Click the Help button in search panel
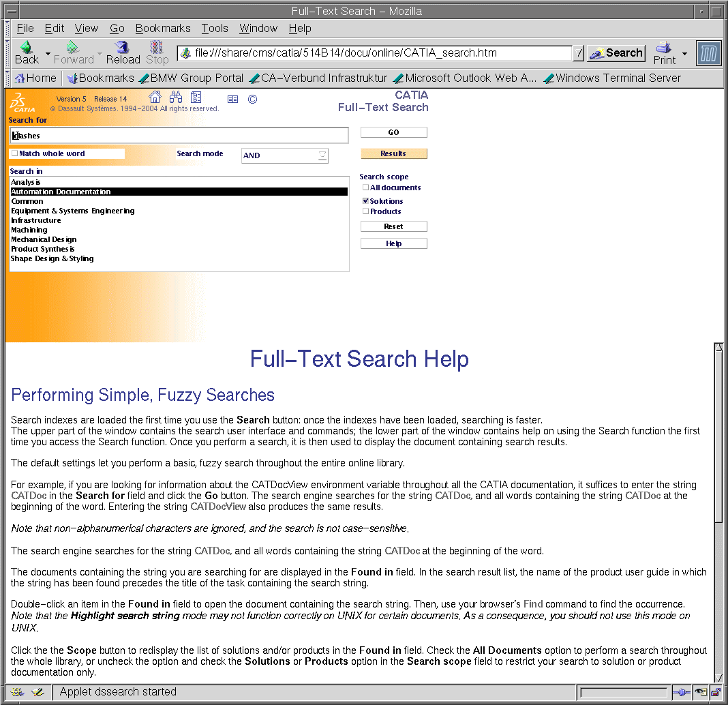The width and height of the screenshot is (728, 705). click(x=394, y=243)
